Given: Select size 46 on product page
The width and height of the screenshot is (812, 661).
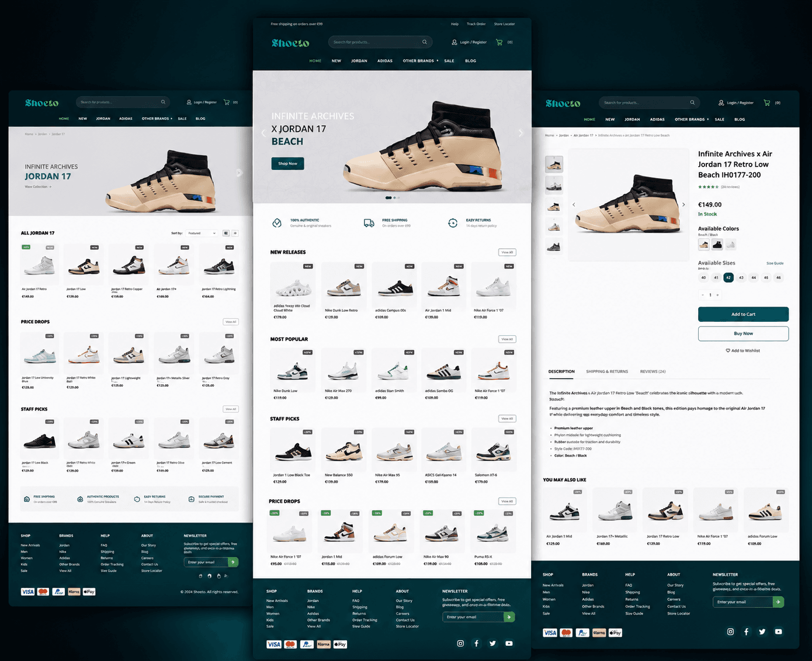Looking at the screenshot, I should point(779,278).
